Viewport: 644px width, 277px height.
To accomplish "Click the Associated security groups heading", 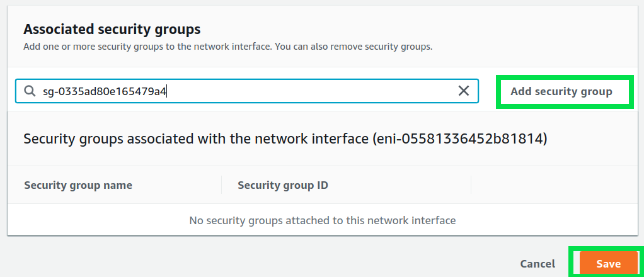I will coord(112,29).
